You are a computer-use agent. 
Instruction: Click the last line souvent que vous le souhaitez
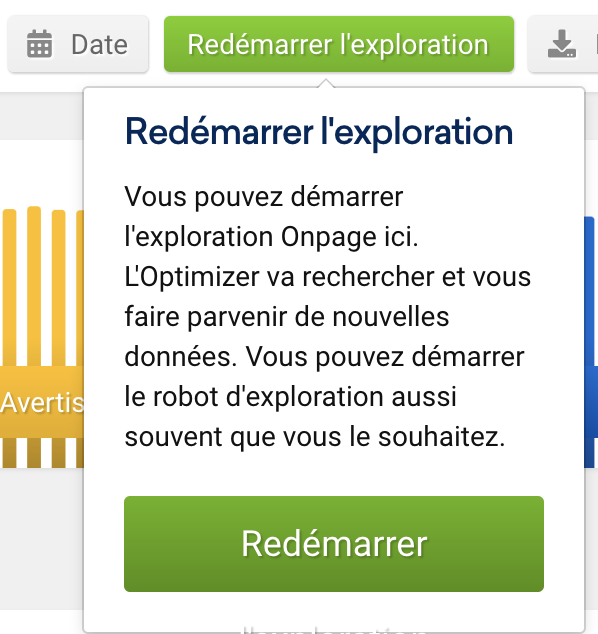(315, 437)
